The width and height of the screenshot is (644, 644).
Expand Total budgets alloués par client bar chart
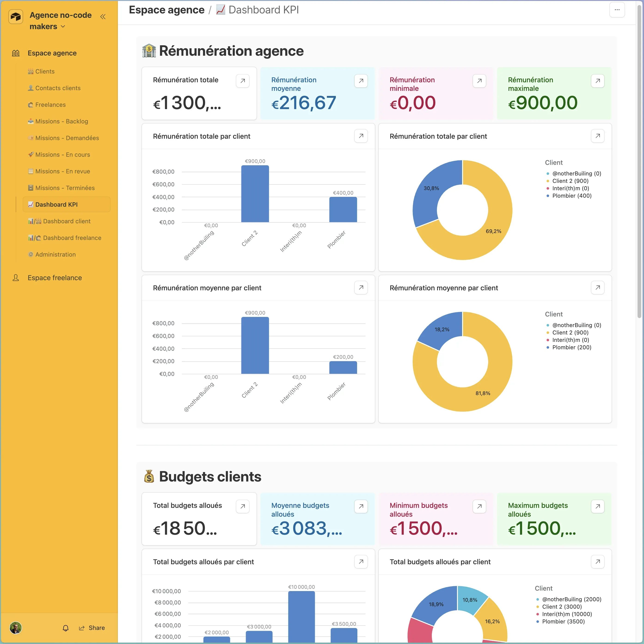361,562
